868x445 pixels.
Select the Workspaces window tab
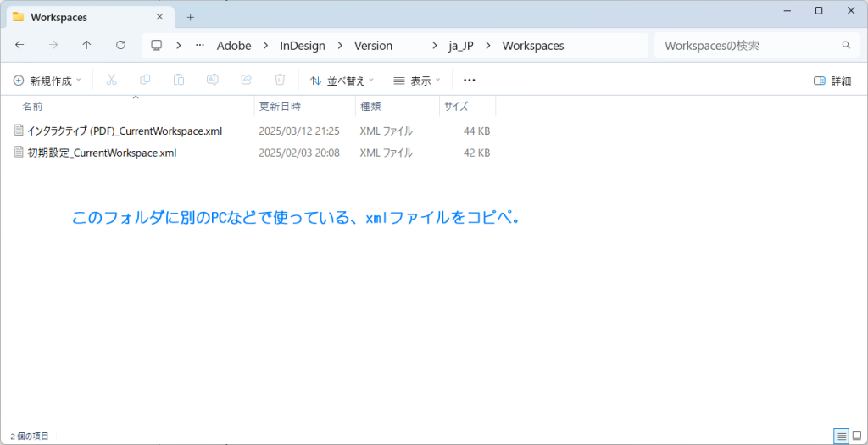tap(85, 17)
